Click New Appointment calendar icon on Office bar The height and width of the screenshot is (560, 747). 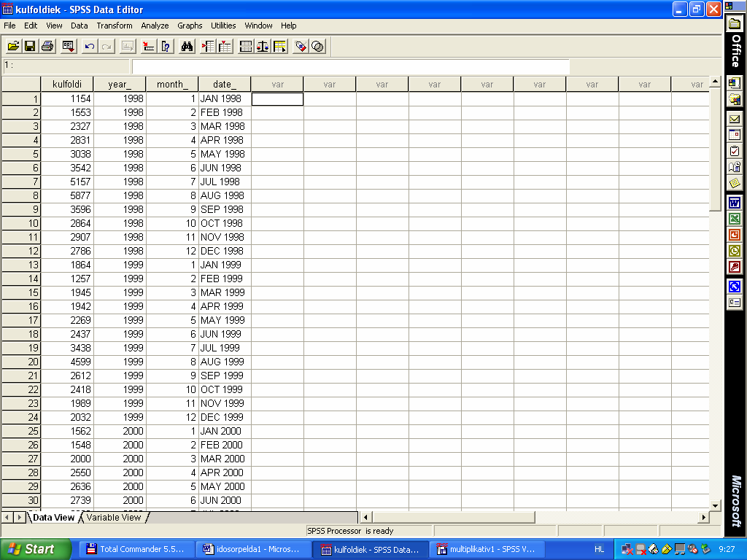point(735,135)
